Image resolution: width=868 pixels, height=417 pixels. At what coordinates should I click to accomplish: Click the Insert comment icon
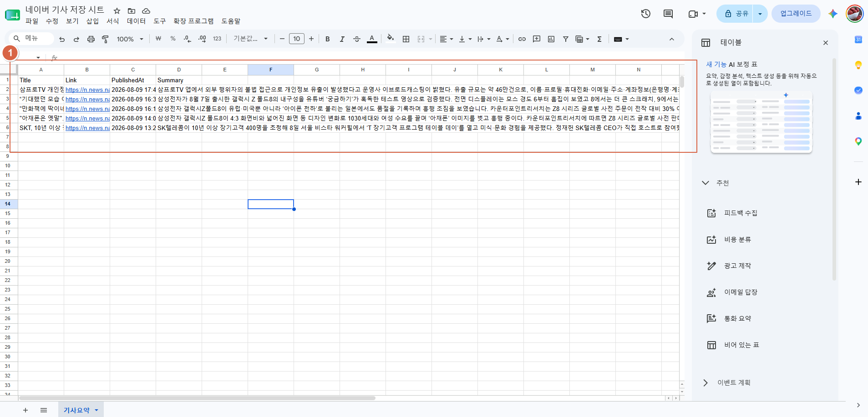pos(537,39)
